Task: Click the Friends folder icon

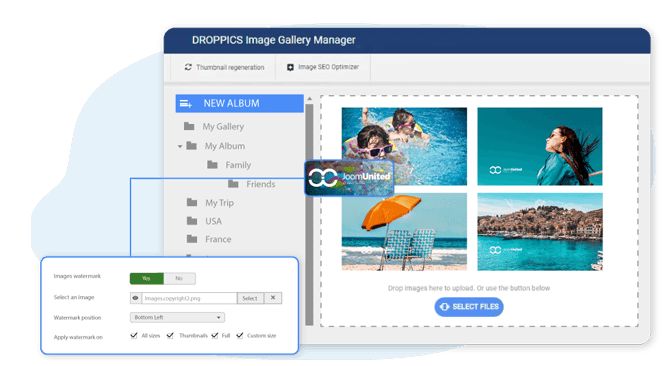Action: [x=233, y=184]
